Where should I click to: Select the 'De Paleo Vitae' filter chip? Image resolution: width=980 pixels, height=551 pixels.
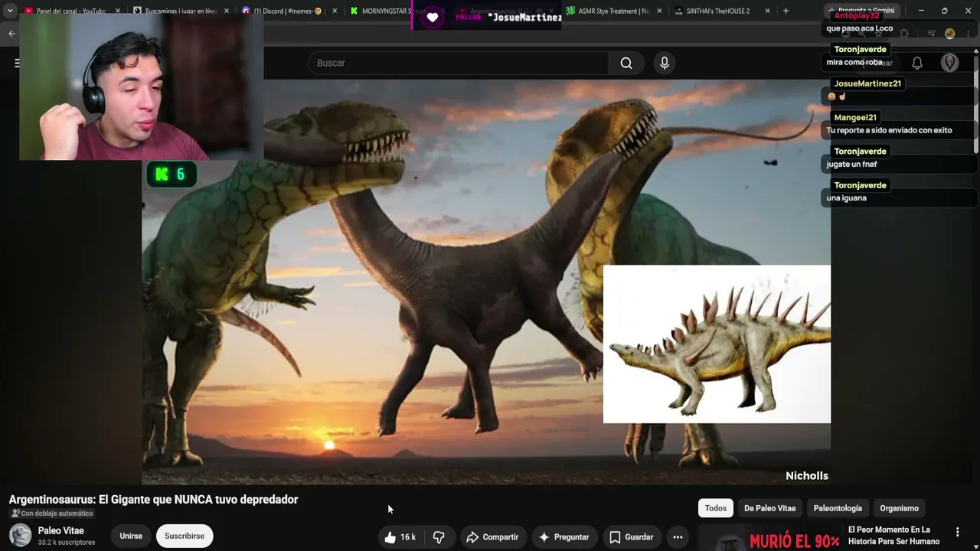770,508
